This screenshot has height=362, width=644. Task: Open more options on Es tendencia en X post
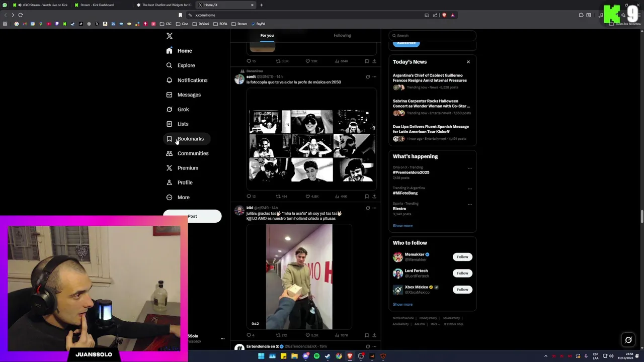click(374, 346)
